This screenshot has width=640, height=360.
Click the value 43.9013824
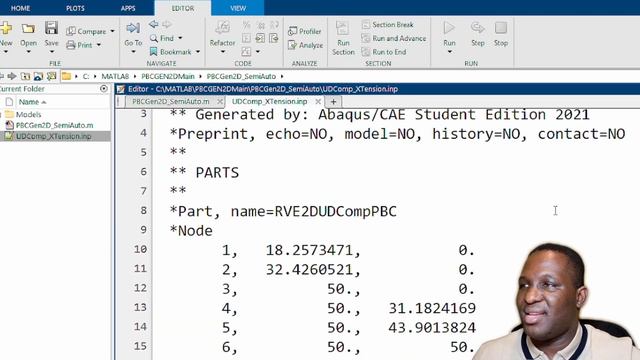click(432, 328)
